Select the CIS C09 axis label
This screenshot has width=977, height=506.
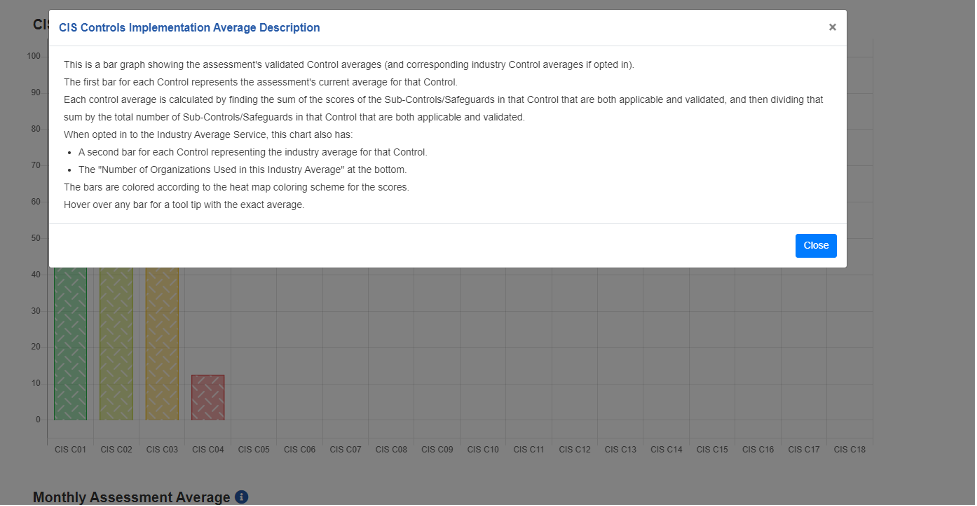click(x=437, y=450)
